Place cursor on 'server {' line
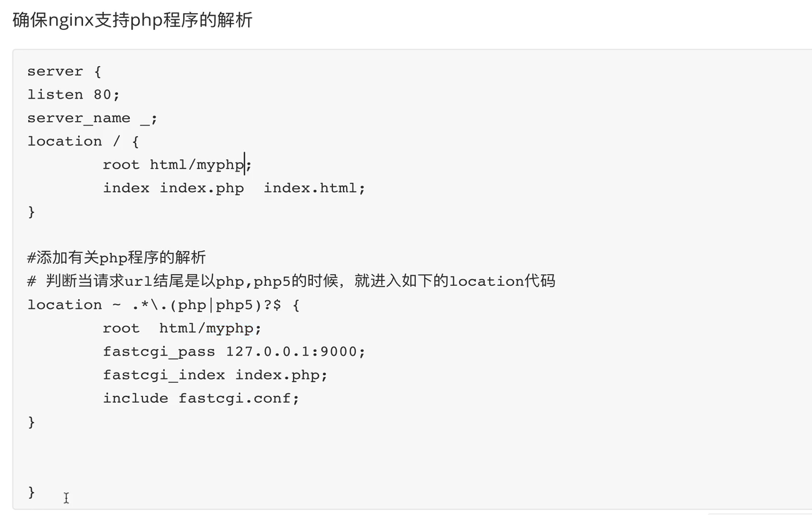812x515 pixels. tap(64, 71)
